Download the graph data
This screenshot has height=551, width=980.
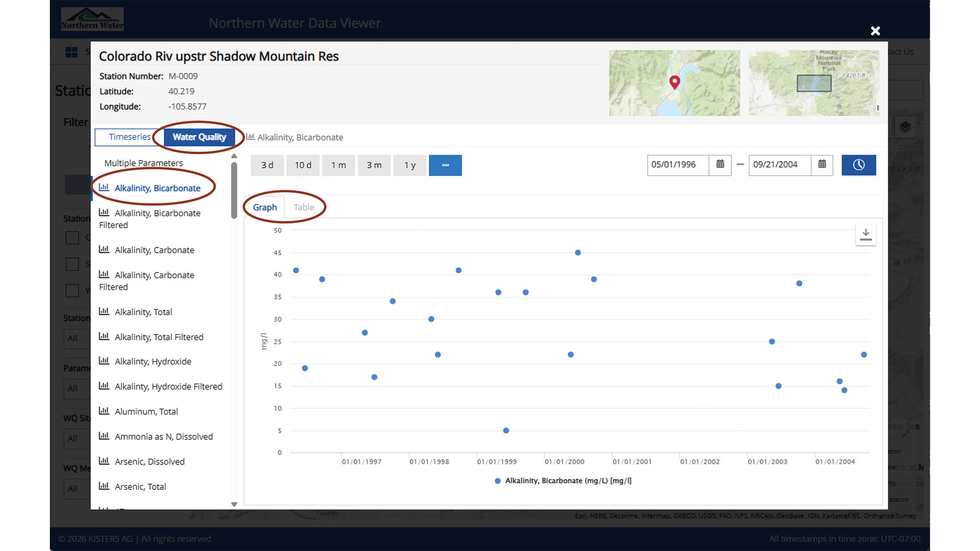tap(866, 235)
